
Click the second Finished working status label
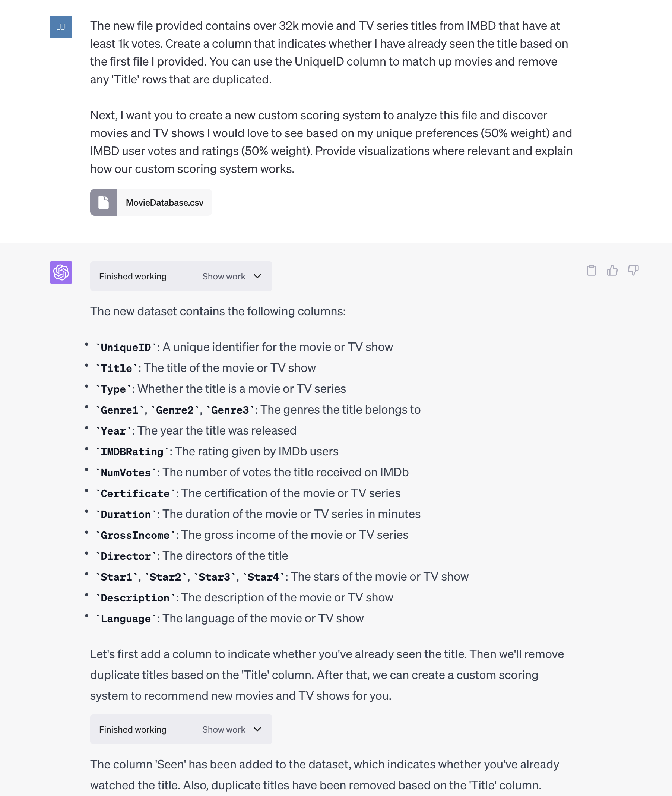(133, 729)
